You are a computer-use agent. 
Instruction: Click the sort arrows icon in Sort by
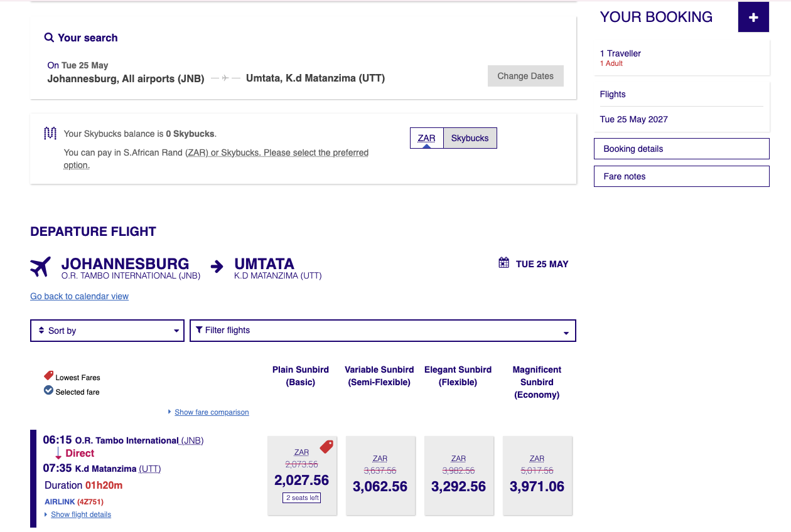click(x=41, y=330)
